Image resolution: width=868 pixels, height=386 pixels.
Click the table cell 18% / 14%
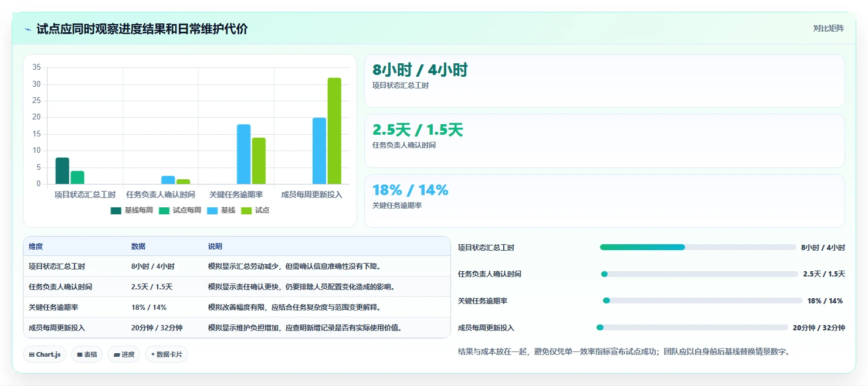point(149,307)
